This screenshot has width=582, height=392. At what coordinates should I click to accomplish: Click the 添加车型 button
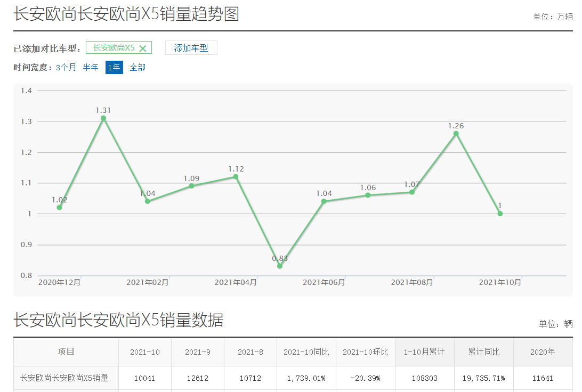(191, 48)
